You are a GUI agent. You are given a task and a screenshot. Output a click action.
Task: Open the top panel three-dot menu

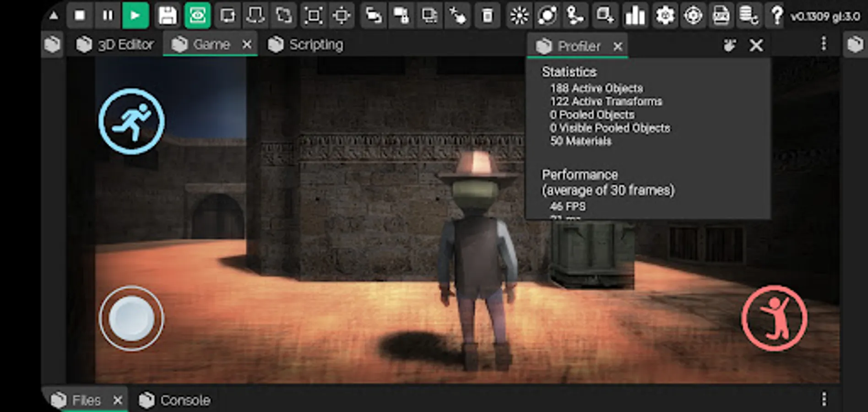pos(824,44)
